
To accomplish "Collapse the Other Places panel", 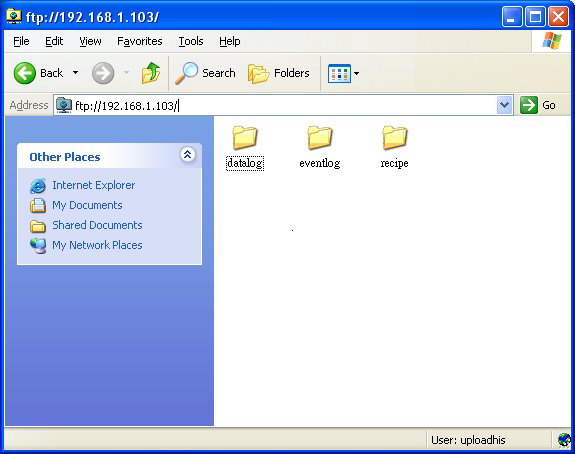I will point(187,154).
